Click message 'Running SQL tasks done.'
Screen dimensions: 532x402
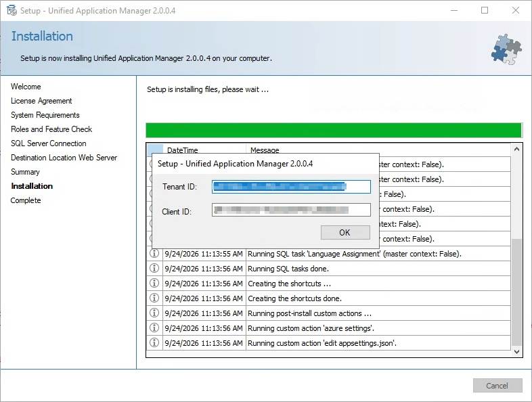point(288,269)
